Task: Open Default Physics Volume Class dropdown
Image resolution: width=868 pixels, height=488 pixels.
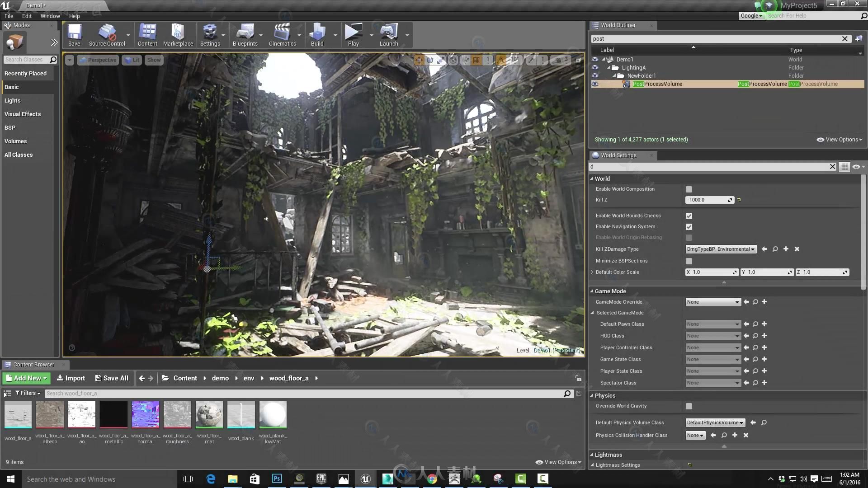Action: 715,422
